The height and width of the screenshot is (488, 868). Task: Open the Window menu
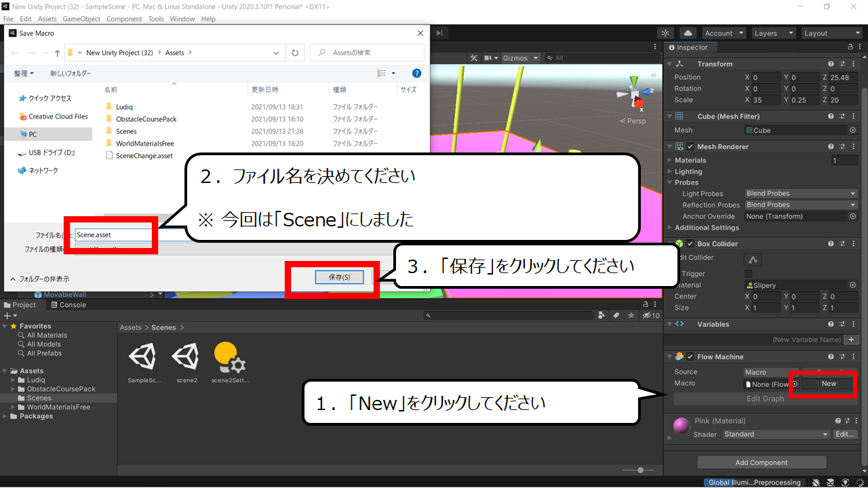(x=182, y=19)
